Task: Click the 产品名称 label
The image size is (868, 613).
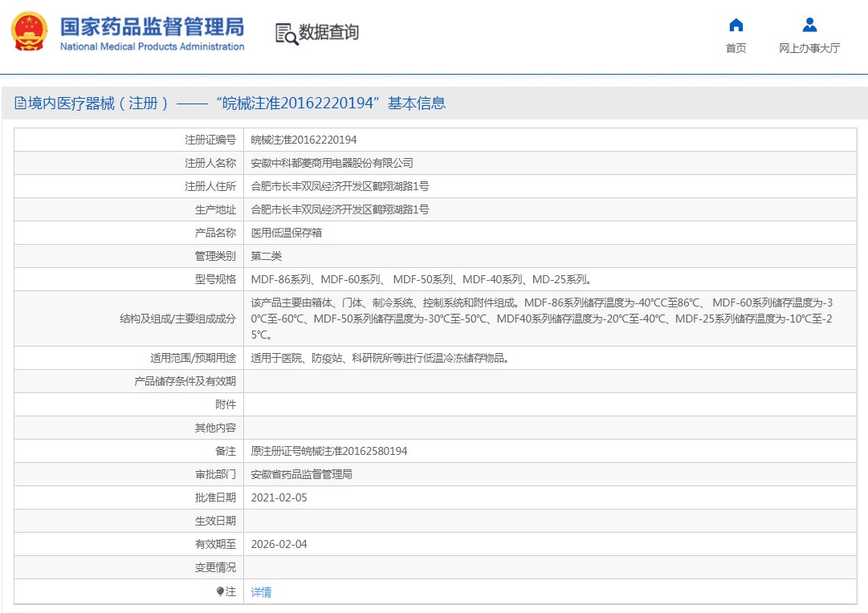Action: click(x=215, y=233)
